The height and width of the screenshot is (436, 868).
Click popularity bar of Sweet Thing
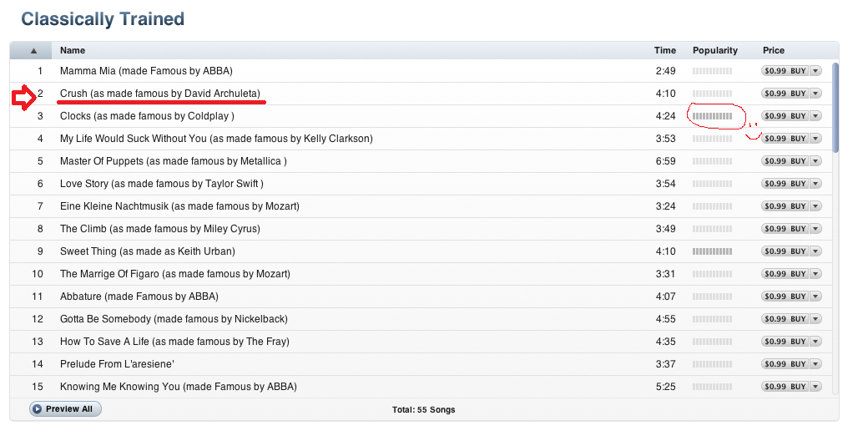[712, 251]
